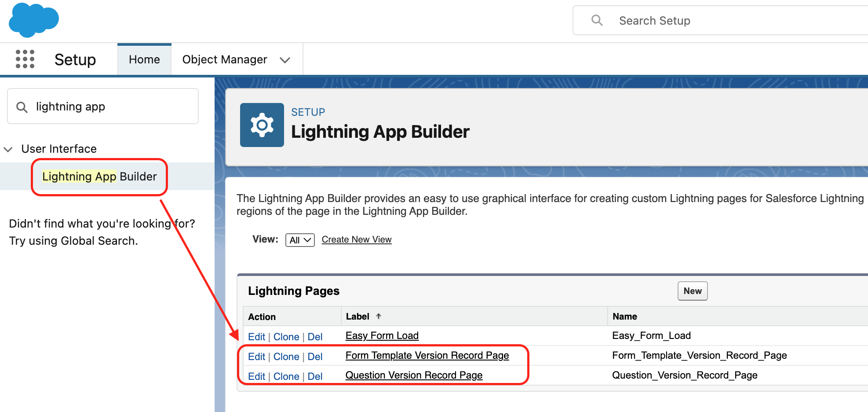Open the Object Manager tab

(x=225, y=59)
